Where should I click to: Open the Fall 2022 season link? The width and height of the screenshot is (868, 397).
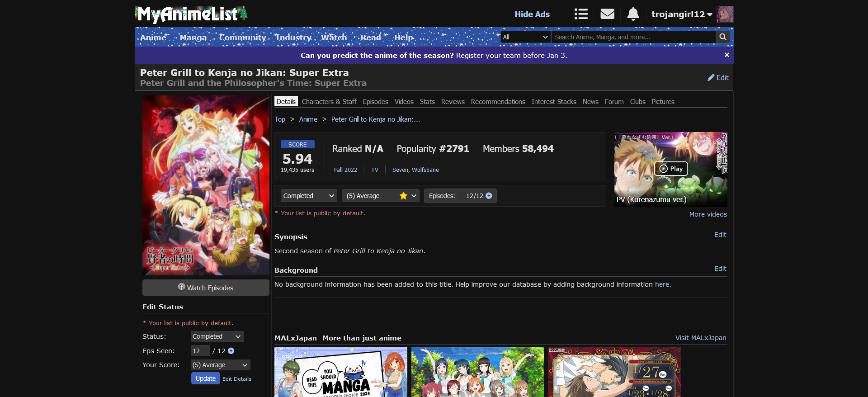(345, 170)
